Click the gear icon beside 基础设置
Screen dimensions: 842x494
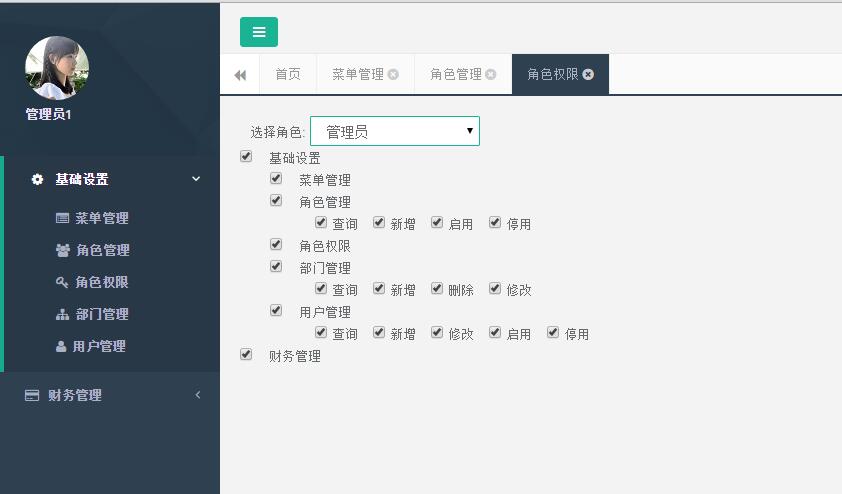click(37, 179)
